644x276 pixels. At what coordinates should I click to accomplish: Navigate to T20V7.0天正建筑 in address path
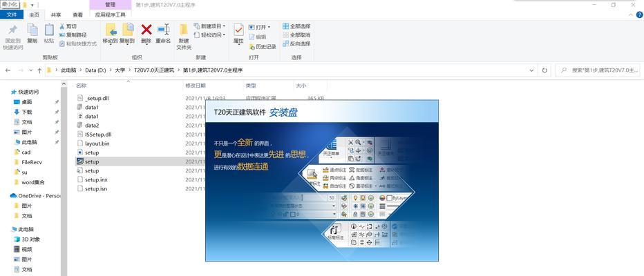click(153, 70)
